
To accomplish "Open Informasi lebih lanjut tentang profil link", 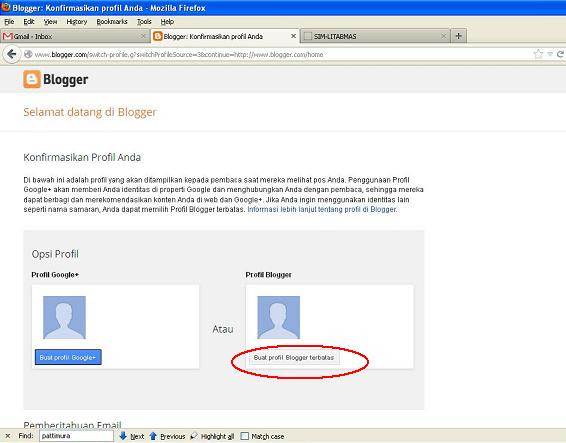I will 322,209.
